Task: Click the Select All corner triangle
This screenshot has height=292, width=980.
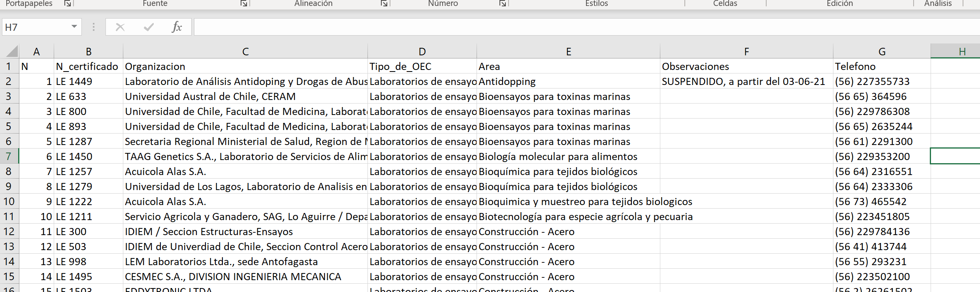Action: [12, 51]
